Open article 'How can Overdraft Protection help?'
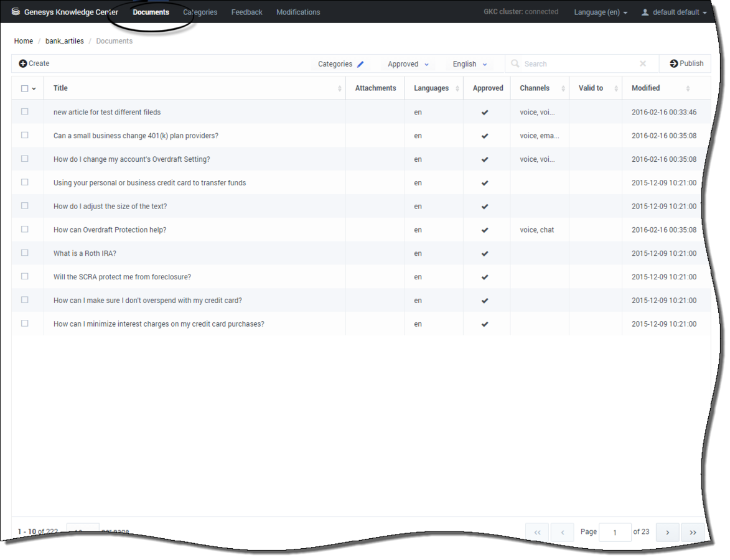The height and width of the screenshot is (560, 730). click(110, 230)
